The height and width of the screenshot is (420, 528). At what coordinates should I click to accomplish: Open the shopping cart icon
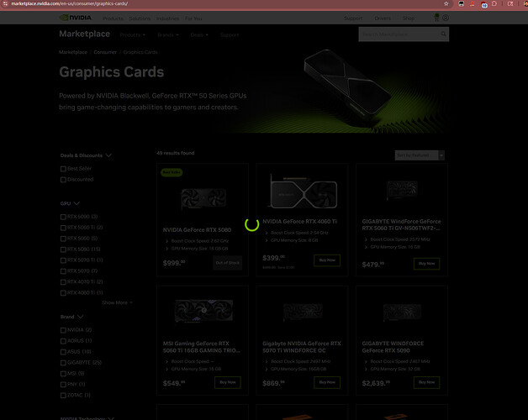pos(436,18)
